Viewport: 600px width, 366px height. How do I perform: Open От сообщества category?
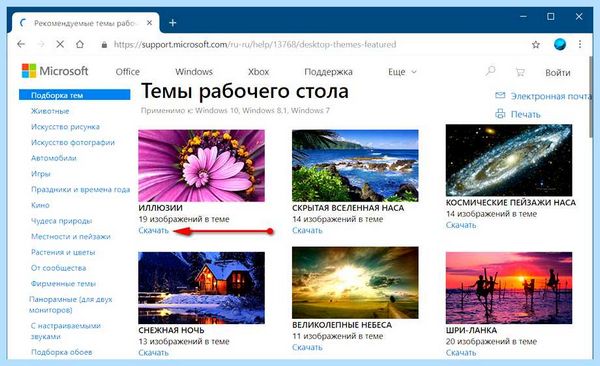coord(59,268)
